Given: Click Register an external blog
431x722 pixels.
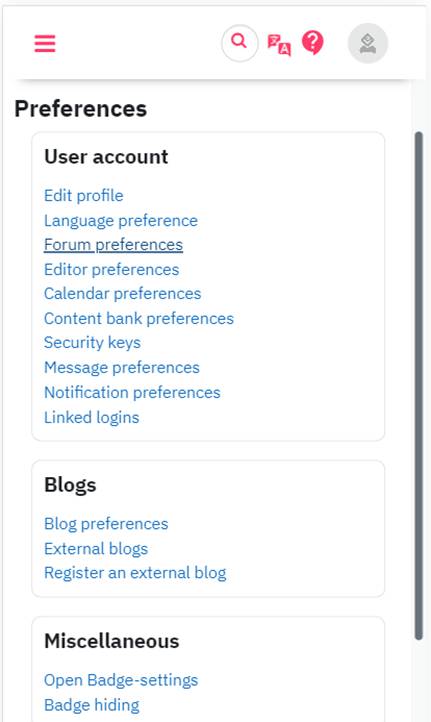Looking at the screenshot, I should point(135,573).
